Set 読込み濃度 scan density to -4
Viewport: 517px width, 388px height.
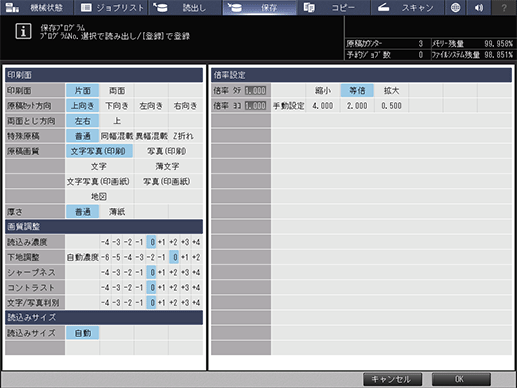click(105, 242)
